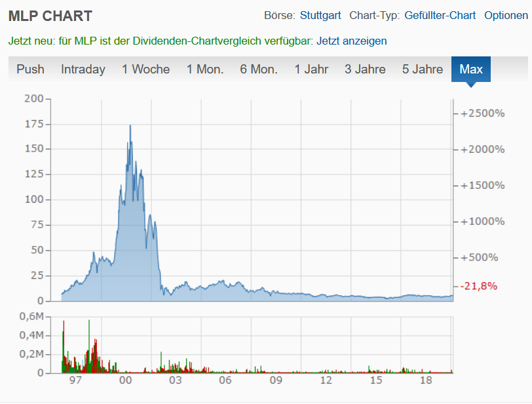Click the price peak near 175 in 2000
Screen dimensions: 532x404
pos(130,126)
